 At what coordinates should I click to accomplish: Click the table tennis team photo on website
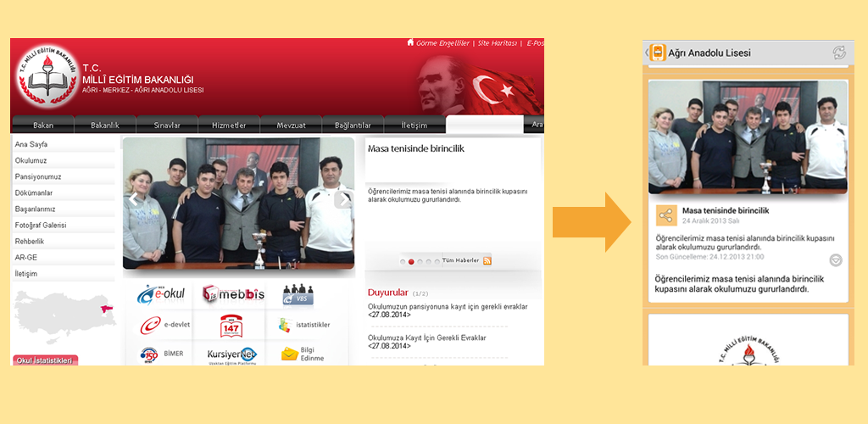coord(238,204)
